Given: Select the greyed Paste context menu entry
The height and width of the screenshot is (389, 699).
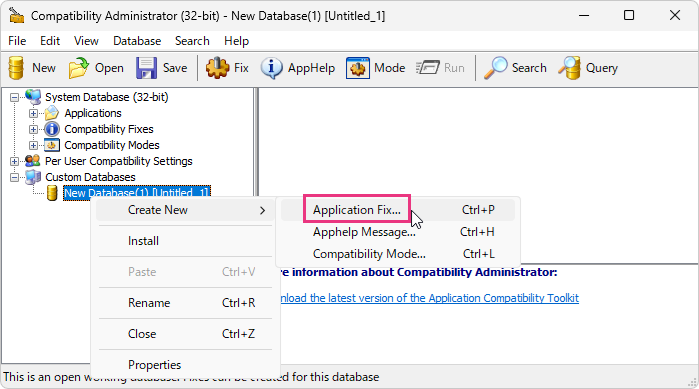Looking at the screenshot, I should (x=185, y=272).
